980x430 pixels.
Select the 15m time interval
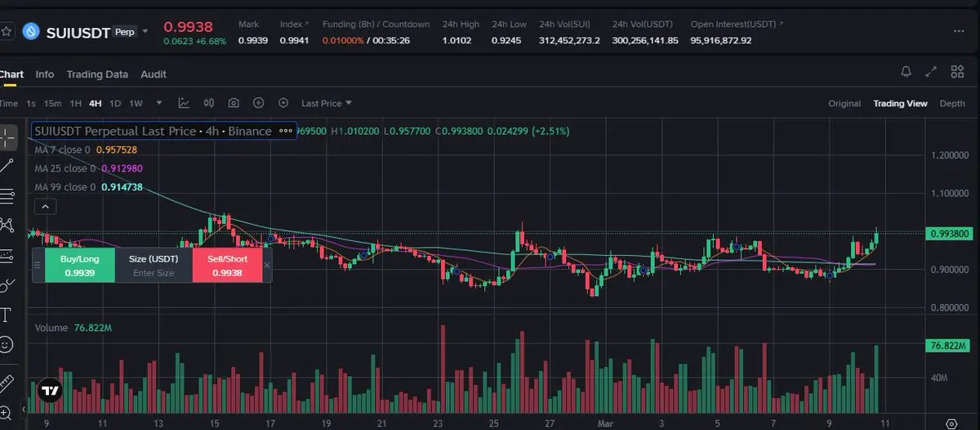click(52, 103)
